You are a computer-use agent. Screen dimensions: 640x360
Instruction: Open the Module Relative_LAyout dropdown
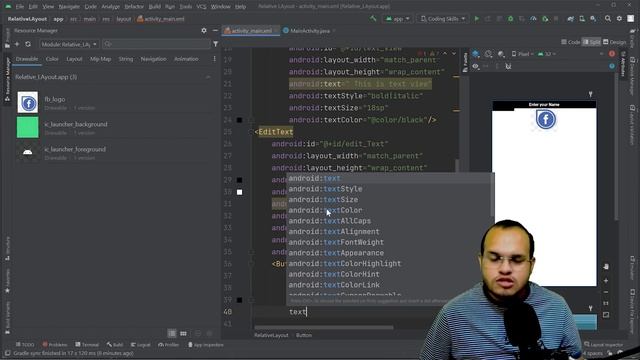coord(69,44)
